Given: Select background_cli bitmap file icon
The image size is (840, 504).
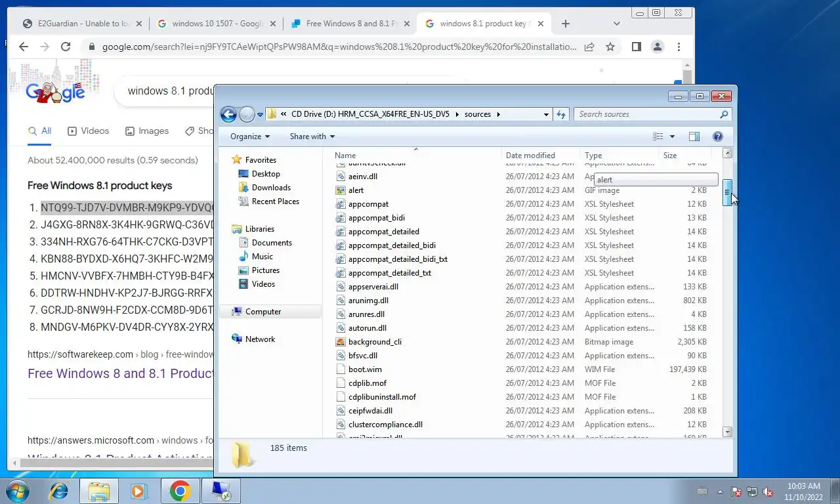Looking at the screenshot, I should tap(341, 342).
